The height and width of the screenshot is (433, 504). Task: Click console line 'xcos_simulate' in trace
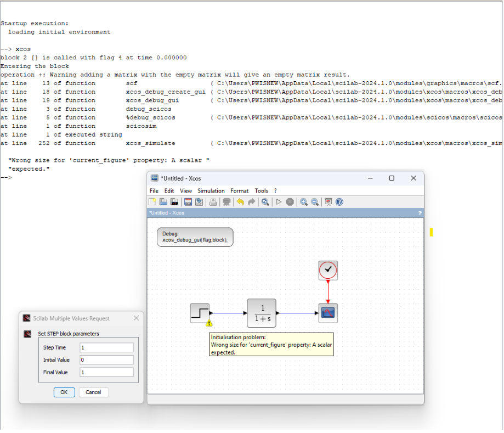coord(150,143)
